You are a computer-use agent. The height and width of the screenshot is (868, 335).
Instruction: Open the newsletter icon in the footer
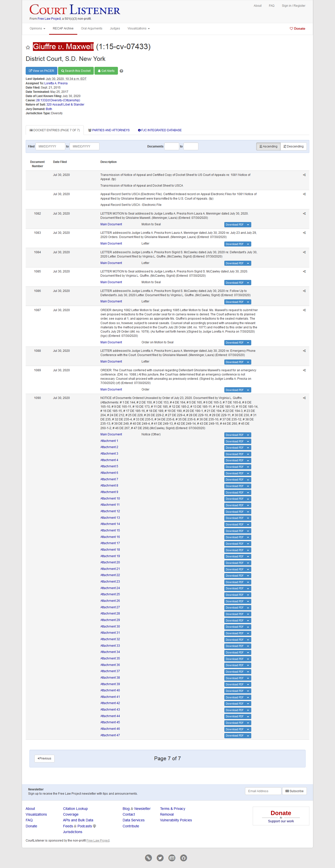point(172,858)
